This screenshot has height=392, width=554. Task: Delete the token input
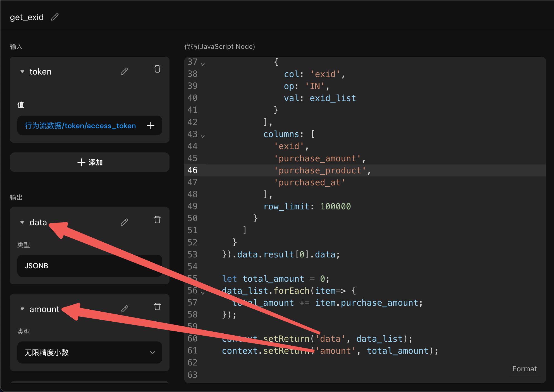(157, 69)
